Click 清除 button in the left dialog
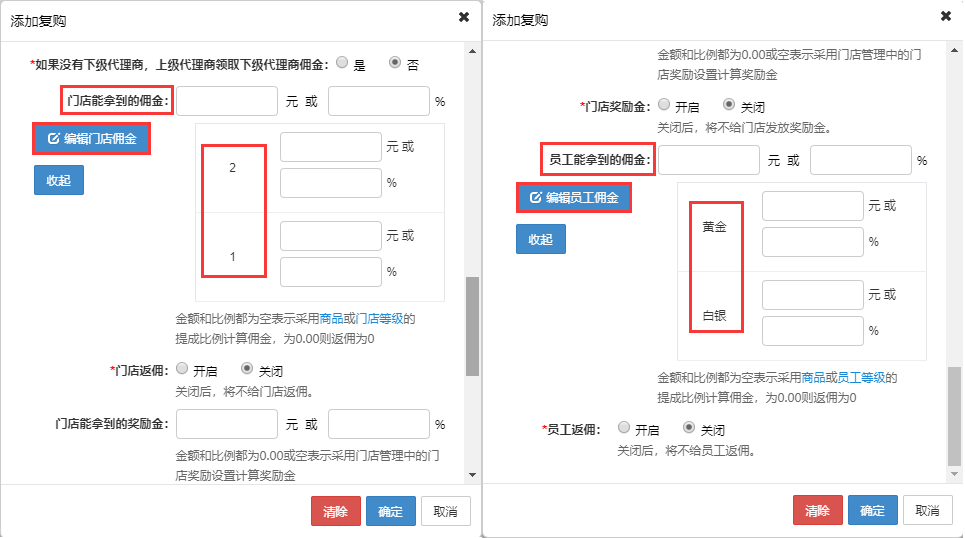965x538 pixels. [336, 511]
